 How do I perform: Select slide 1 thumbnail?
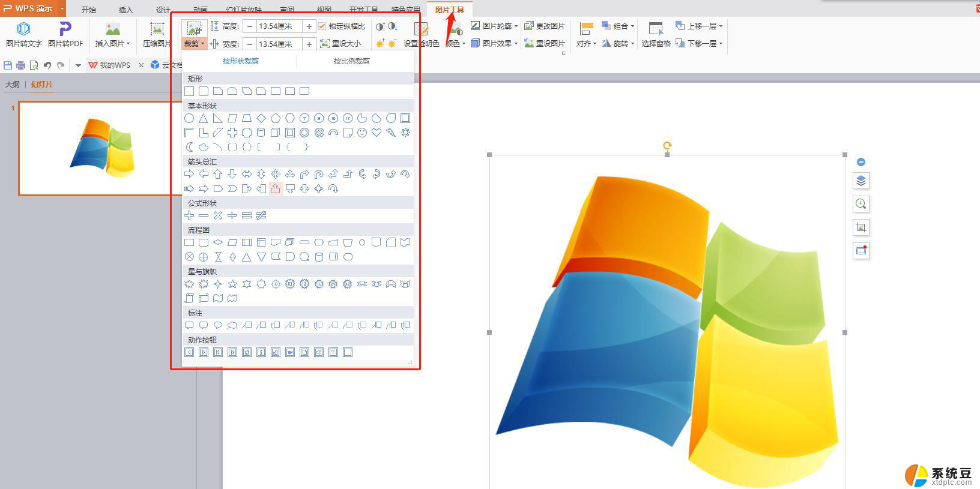pos(101,148)
